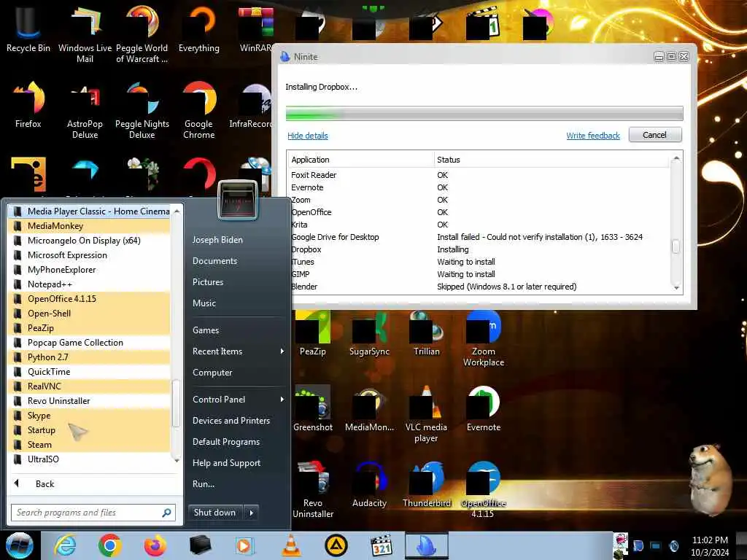Launch Greenshot desktop icon

tap(312, 408)
